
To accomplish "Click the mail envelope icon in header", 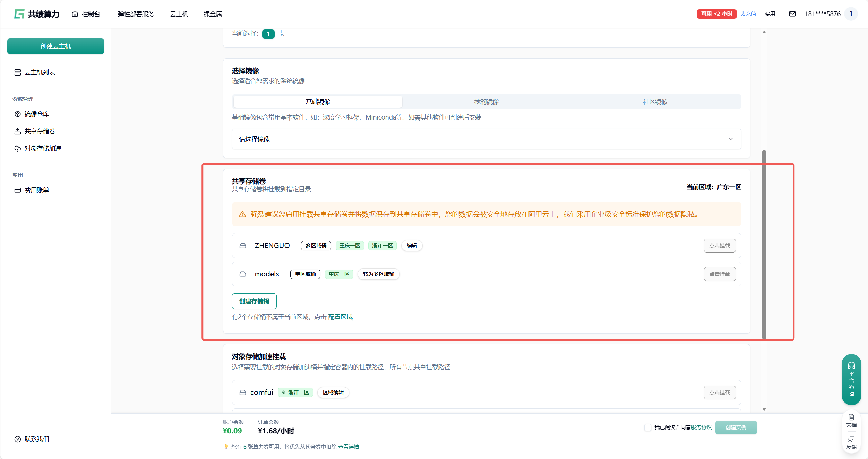I will pos(792,14).
